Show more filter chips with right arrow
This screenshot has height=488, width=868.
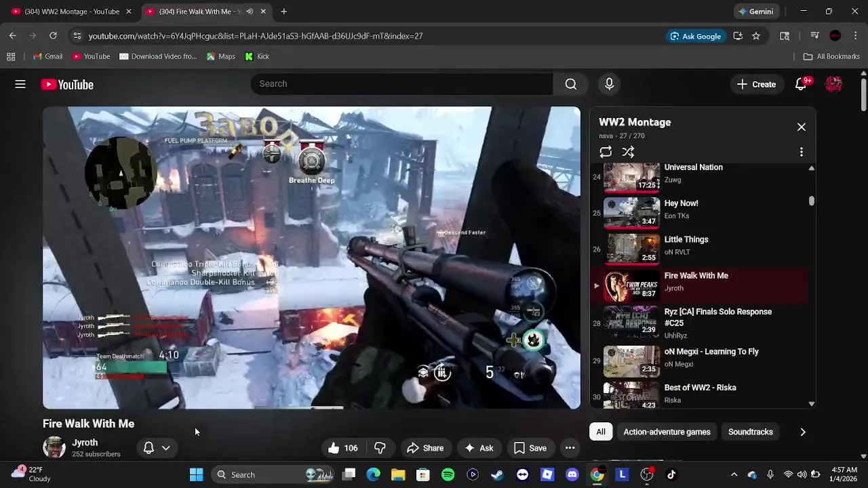[803, 432]
